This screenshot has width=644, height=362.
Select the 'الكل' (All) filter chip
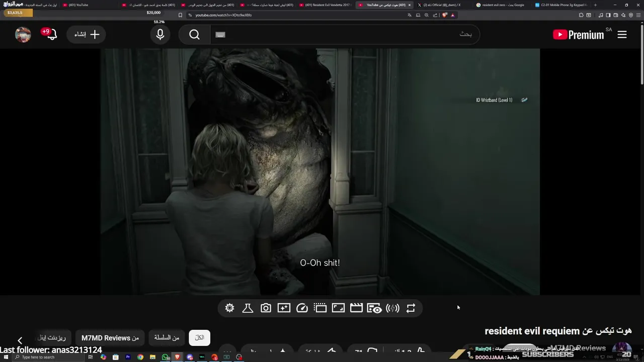pyautogui.click(x=200, y=338)
